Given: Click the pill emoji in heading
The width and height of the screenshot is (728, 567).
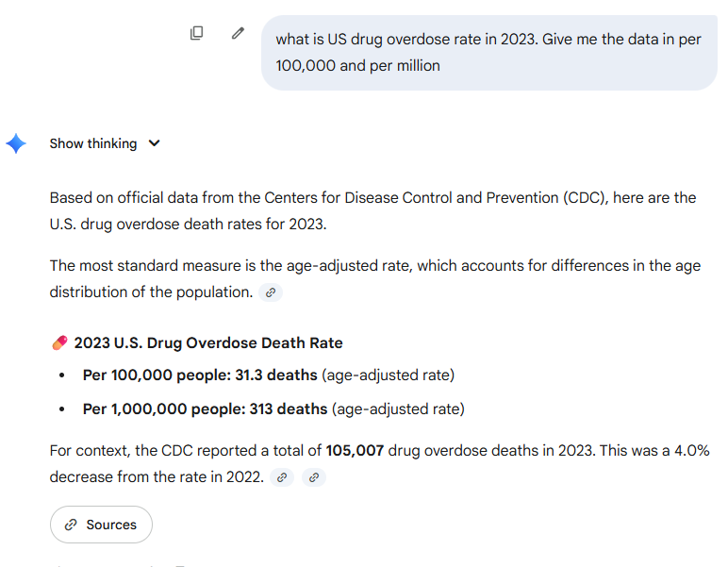Looking at the screenshot, I should [59, 343].
